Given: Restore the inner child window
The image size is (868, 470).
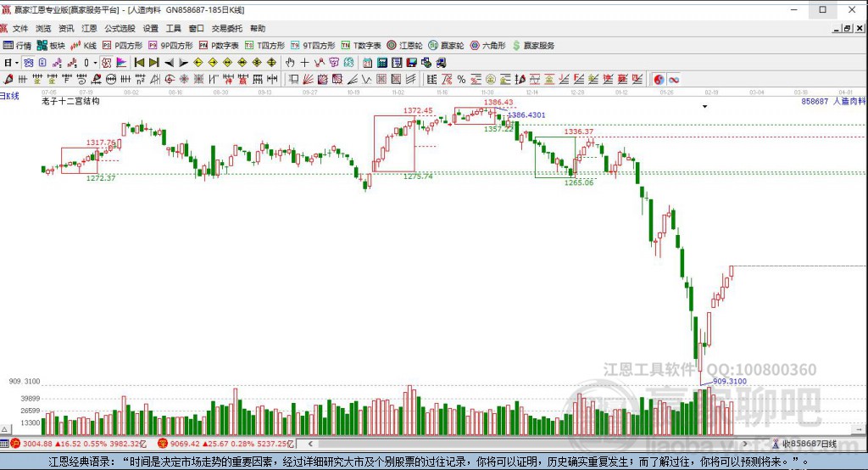Looking at the screenshot, I should coord(847,29).
